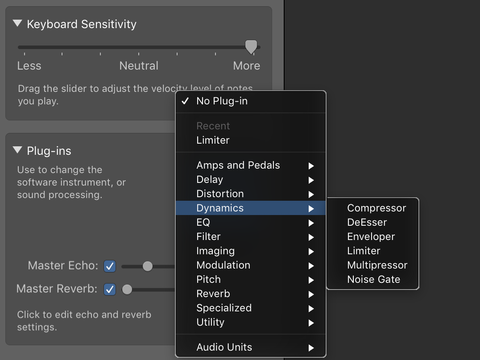Open Amps and Pedals submenu
The width and height of the screenshot is (480, 360).
tap(251, 165)
